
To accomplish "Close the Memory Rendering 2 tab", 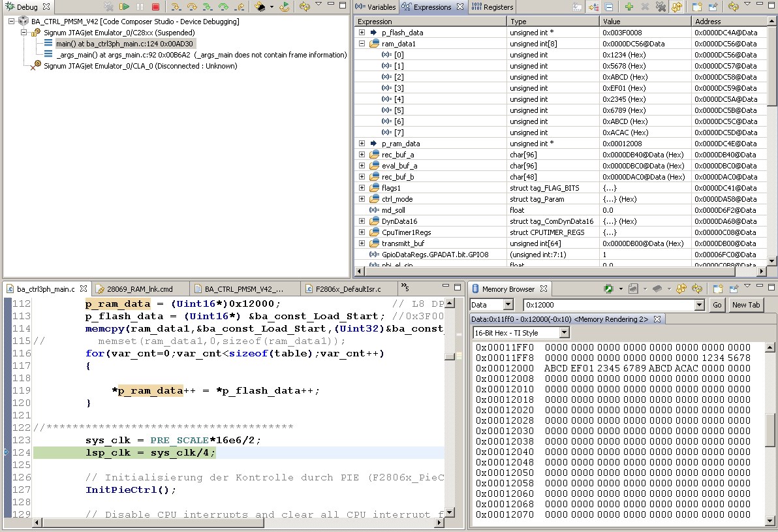I will (x=657, y=319).
